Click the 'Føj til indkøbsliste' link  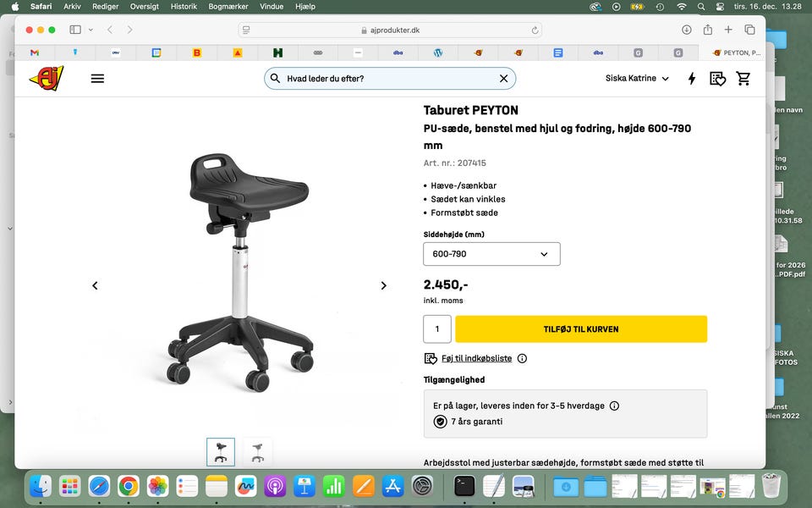pyautogui.click(x=476, y=358)
